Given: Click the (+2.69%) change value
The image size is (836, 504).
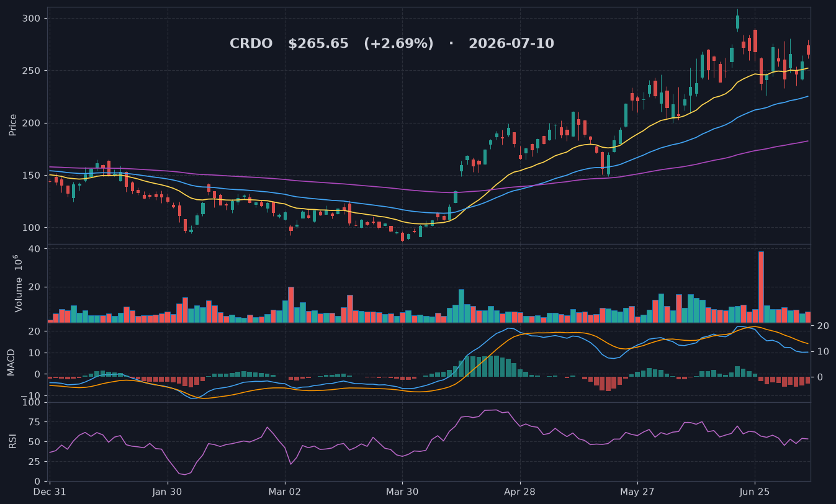Looking at the screenshot, I should [398, 44].
